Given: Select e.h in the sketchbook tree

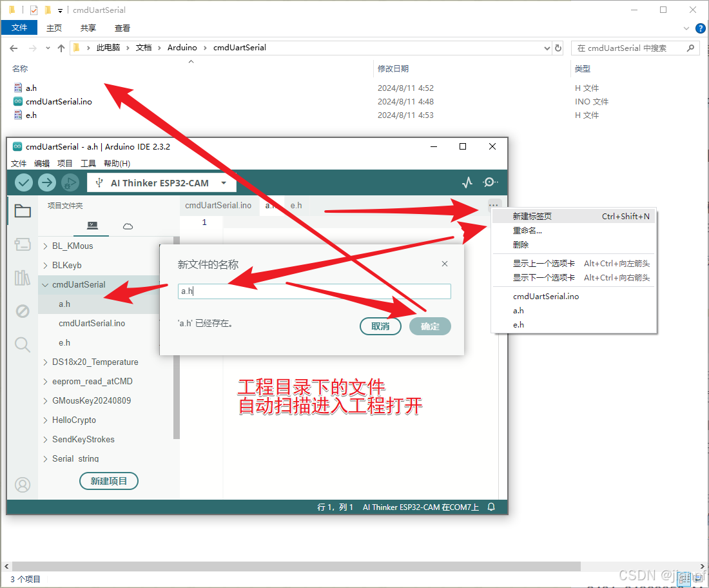Looking at the screenshot, I should pyautogui.click(x=64, y=343).
